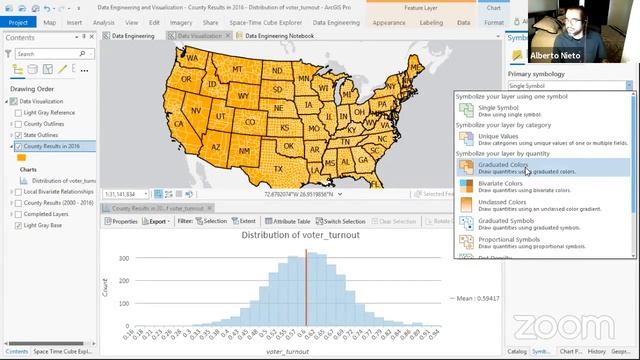Click the filter funnel icon in Contents pane
Viewport: 640px width, 360px height.
(8, 53)
